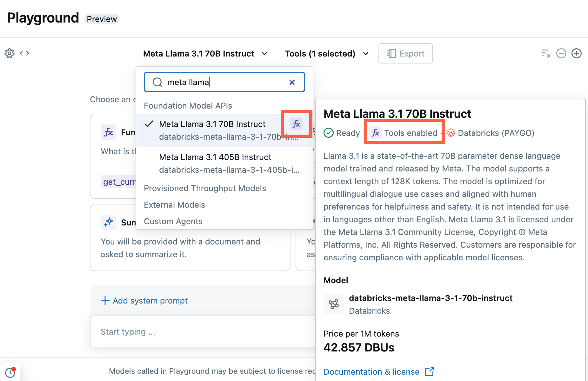588x381 pixels.
Task: Click the clear chat history icon
Action: pos(546,53)
